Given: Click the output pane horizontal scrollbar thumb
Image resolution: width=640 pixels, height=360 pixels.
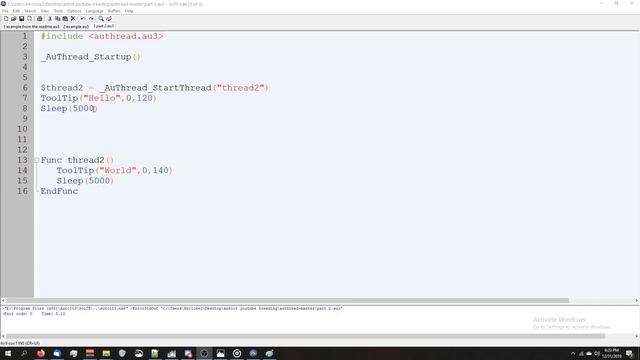Looking at the screenshot, I should point(305,336).
